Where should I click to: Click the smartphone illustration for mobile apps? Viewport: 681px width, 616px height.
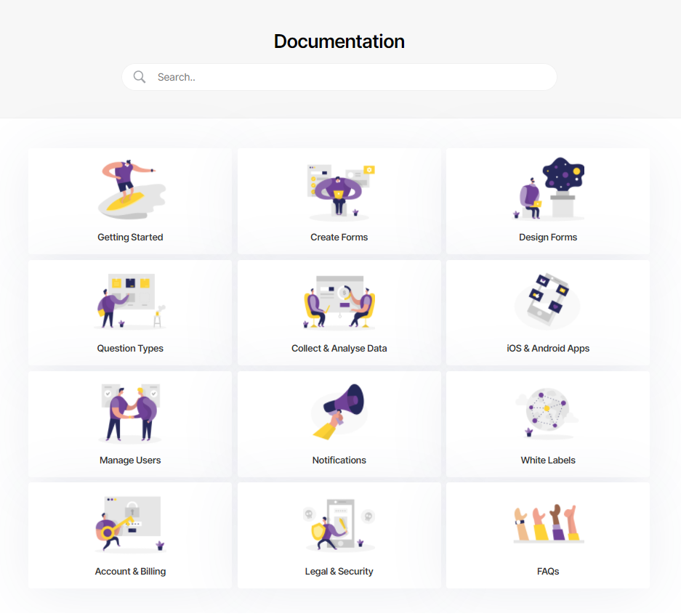click(x=548, y=301)
